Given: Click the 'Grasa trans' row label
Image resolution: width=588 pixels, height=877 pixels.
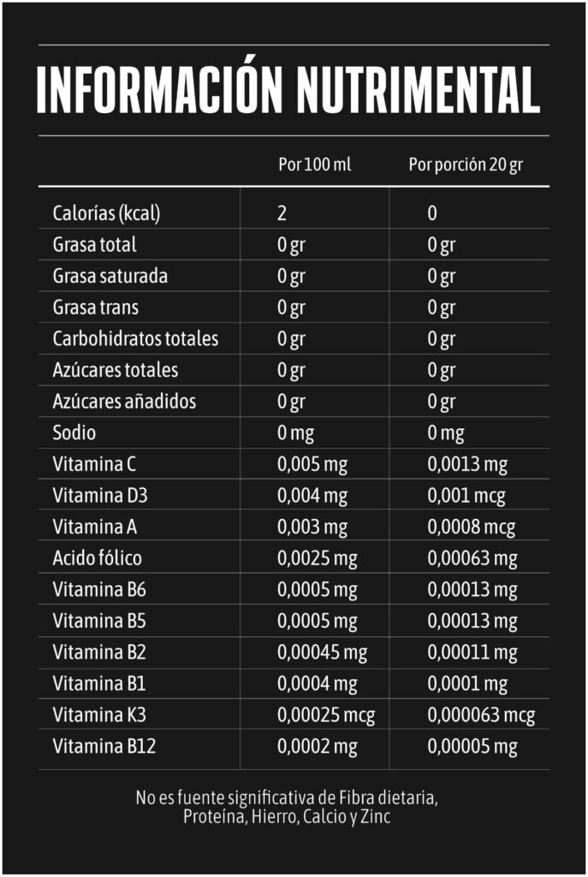Looking at the screenshot, I should (95, 307).
